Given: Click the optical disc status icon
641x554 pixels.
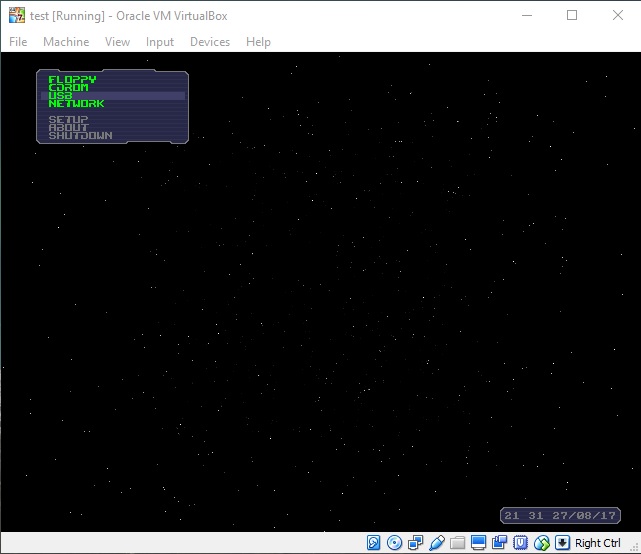Looking at the screenshot, I should pyautogui.click(x=394, y=543).
